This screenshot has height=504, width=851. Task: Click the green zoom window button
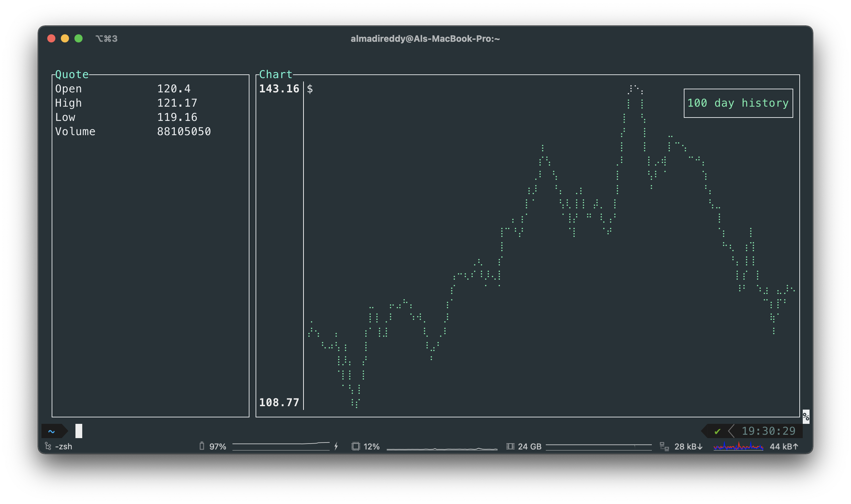pyautogui.click(x=79, y=38)
